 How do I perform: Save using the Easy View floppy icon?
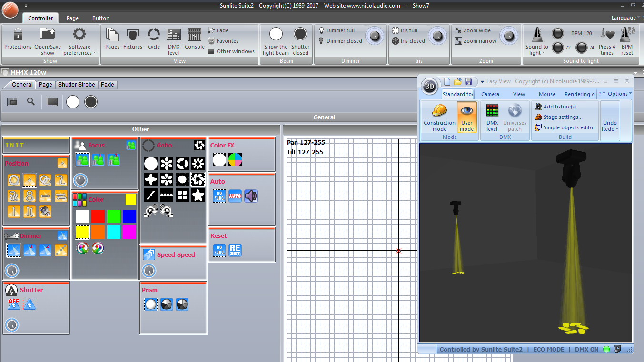click(468, 81)
